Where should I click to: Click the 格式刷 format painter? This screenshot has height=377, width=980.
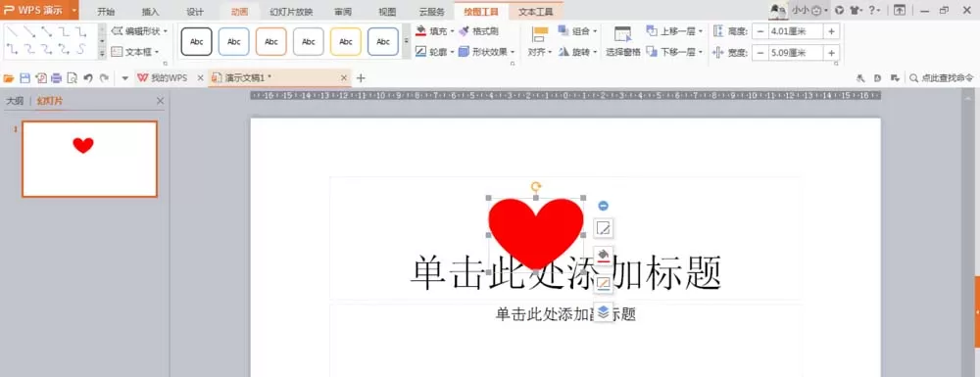pyautogui.click(x=478, y=31)
